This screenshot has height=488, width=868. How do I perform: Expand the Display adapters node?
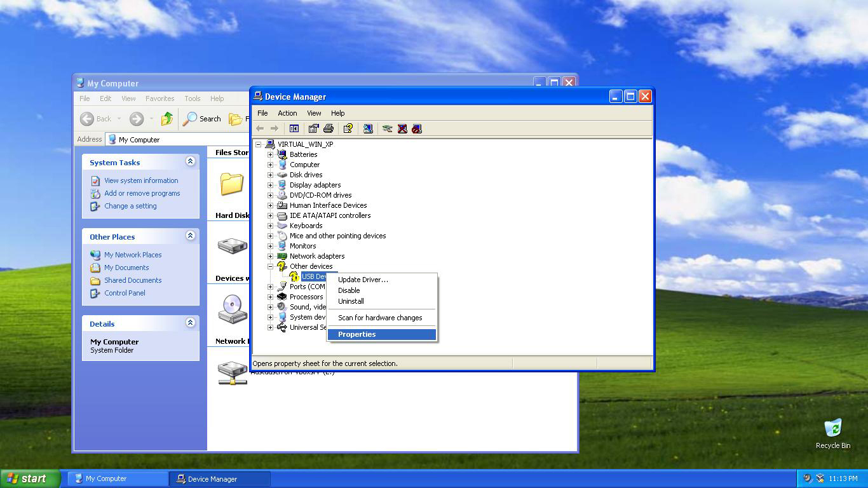click(270, 185)
